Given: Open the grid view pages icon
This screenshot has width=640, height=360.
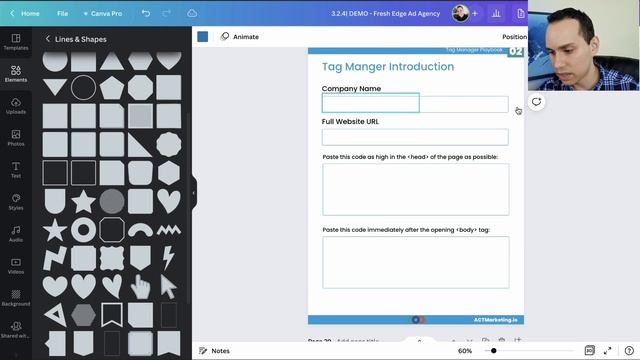Looking at the screenshot, I should [589, 351].
